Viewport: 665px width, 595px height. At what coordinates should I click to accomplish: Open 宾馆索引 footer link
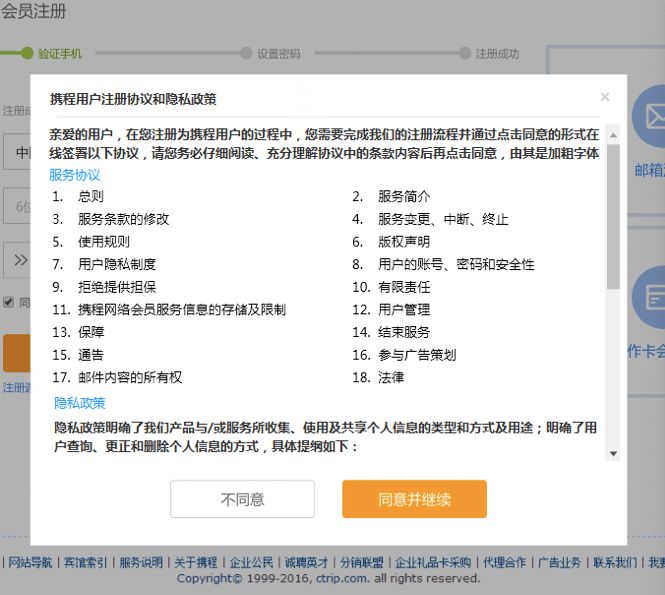tap(85, 562)
